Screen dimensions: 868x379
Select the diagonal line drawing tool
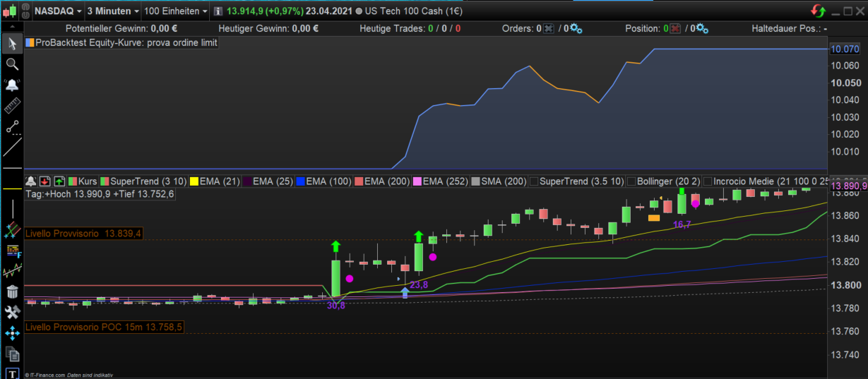pos(12,148)
